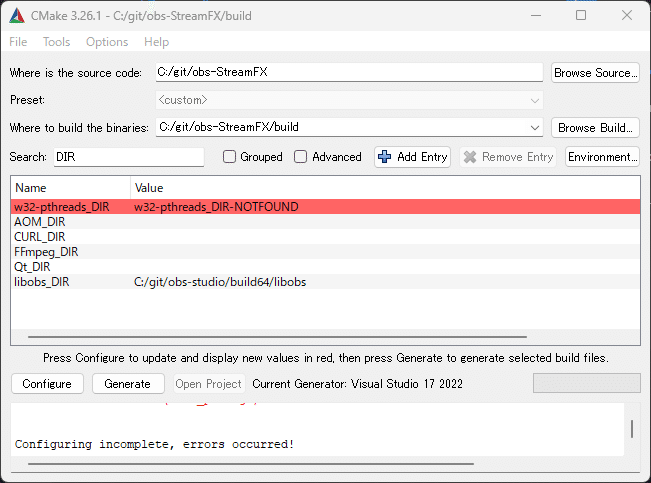651x483 pixels.
Task: Click the horizontal scrollbar under the cache entries table
Action: tap(277, 337)
